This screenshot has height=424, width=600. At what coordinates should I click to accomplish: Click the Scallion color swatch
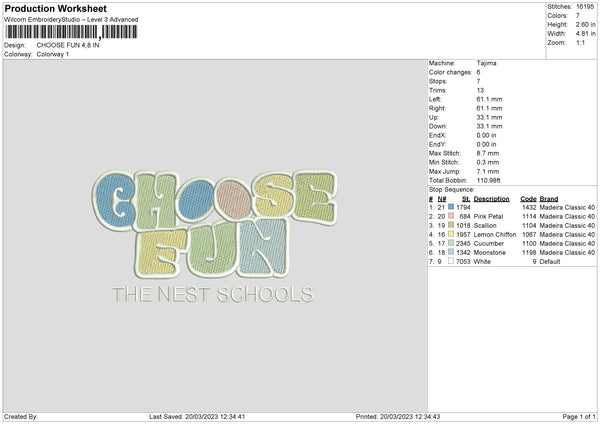(x=451, y=225)
